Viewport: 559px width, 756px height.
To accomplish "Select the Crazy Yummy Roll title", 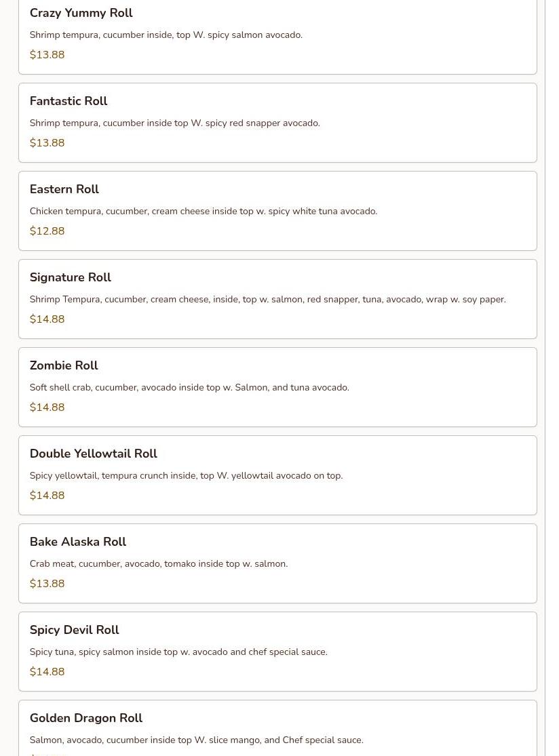I will tap(81, 13).
